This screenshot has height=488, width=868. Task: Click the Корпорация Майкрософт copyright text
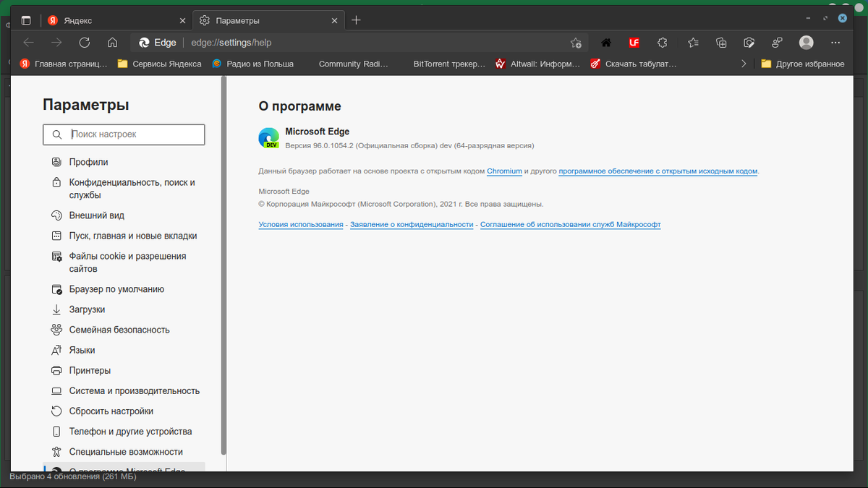click(x=401, y=204)
